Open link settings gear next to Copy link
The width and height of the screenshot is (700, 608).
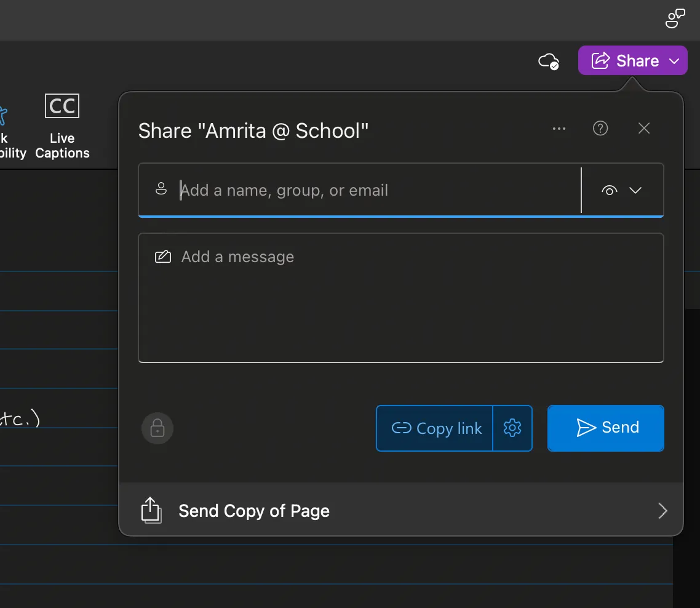(x=512, y=428)
